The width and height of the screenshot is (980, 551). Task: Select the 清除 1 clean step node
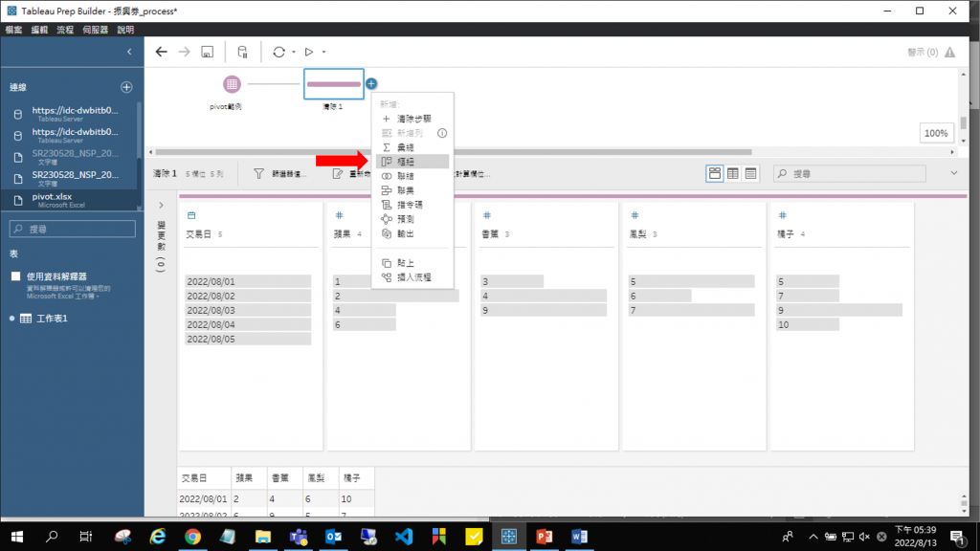coord(334,84)
